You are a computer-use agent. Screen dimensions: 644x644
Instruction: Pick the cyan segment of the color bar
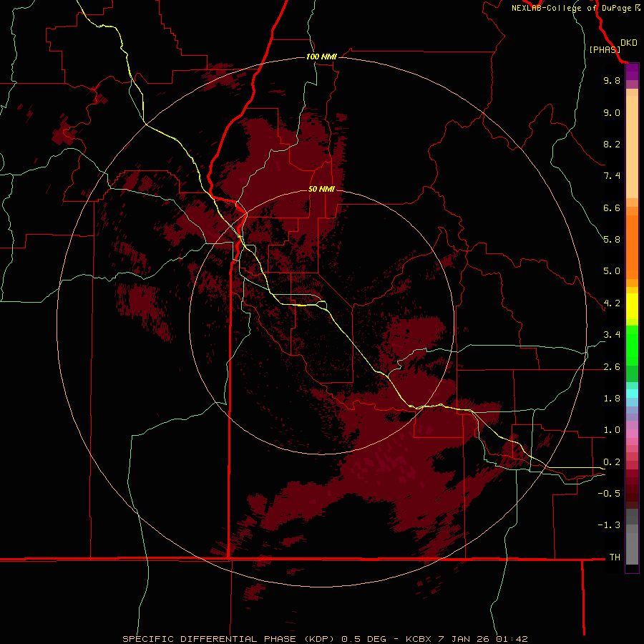pos(632,393)
